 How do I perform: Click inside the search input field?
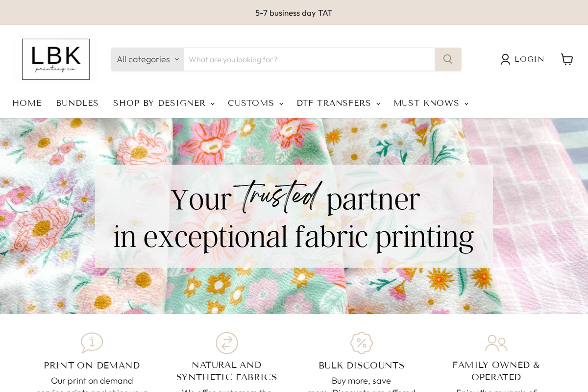coord(309,59)
